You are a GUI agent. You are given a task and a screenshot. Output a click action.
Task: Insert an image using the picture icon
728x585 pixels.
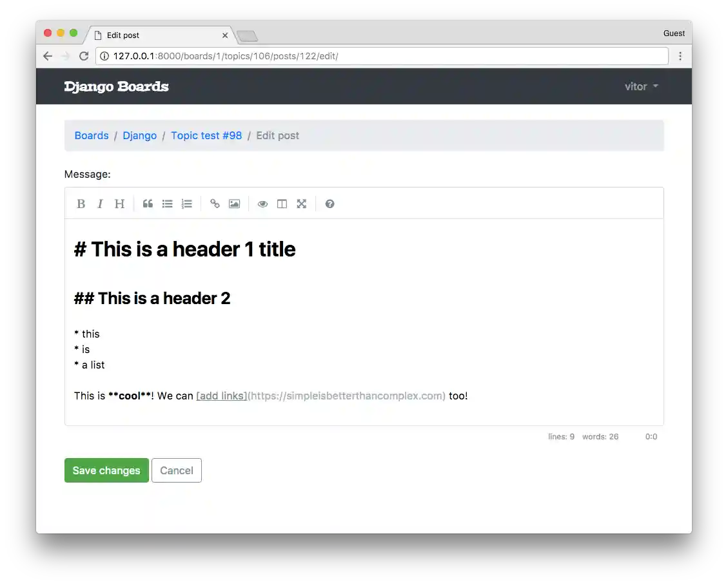[x=235, y=204]
